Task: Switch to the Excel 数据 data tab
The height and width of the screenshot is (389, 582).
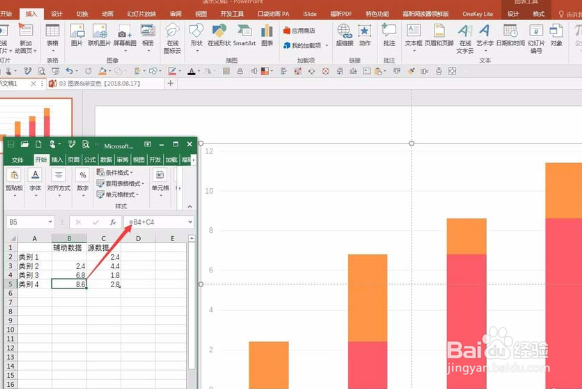Action: [106, 160]
